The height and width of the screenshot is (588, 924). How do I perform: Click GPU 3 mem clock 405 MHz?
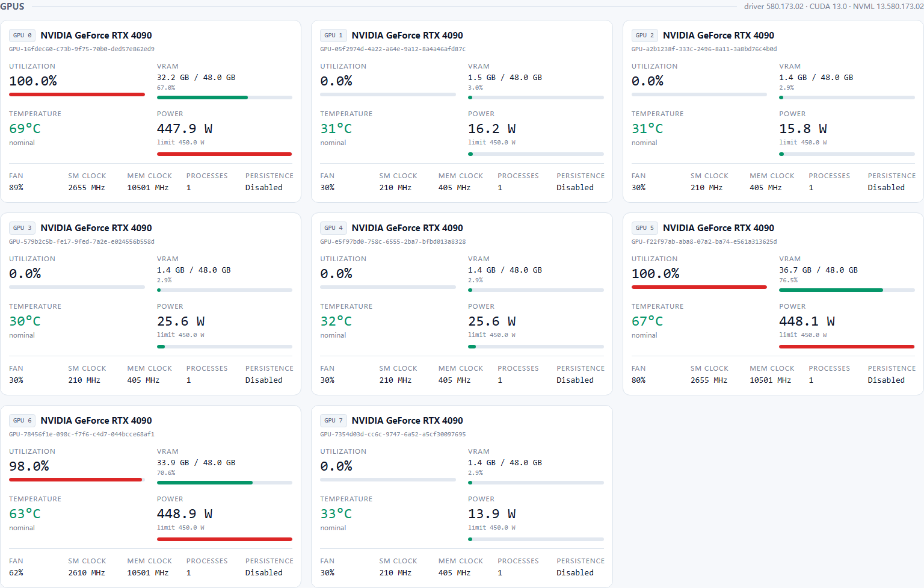pos(143,380)
